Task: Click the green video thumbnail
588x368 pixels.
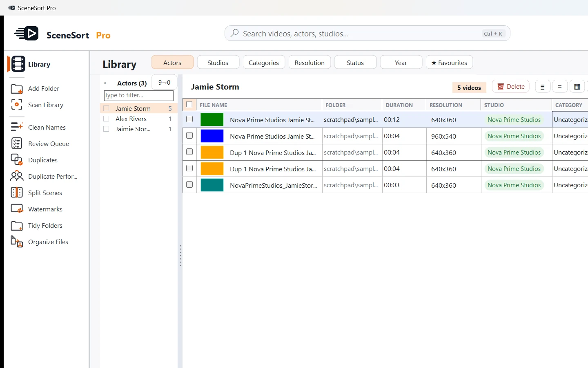Action: click(212, 119)
